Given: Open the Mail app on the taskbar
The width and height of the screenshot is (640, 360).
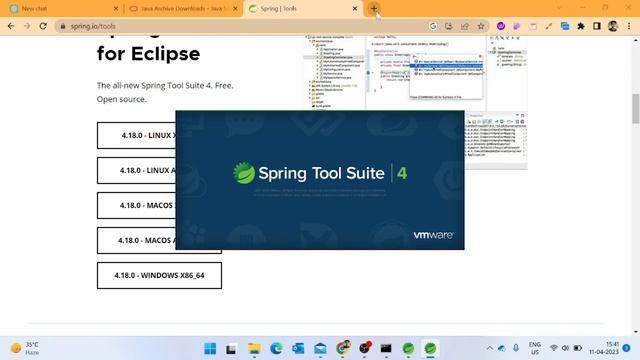Looking at the screenshot, I should point(320,349).
